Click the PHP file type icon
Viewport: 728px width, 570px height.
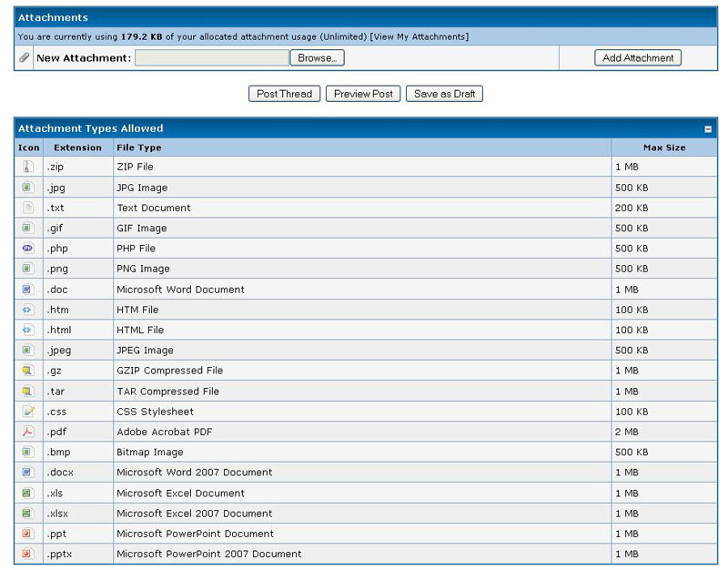[x=28, y=249]
